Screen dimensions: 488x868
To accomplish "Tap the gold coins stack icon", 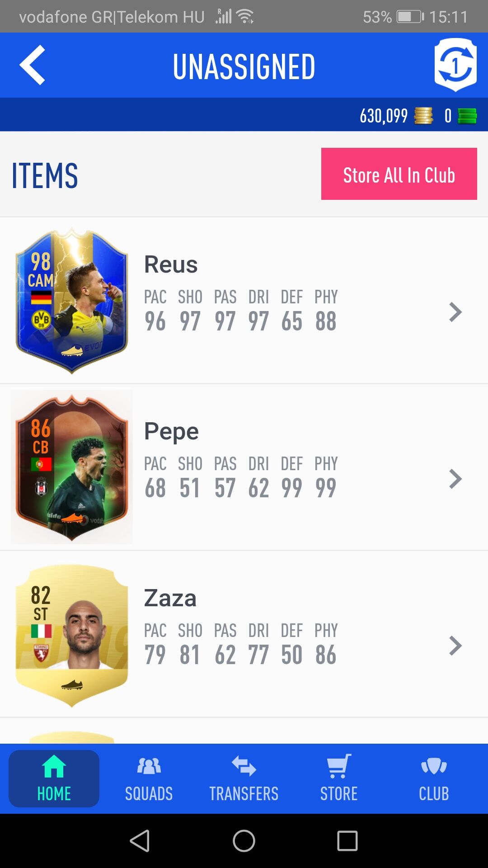I will [423, 116].
